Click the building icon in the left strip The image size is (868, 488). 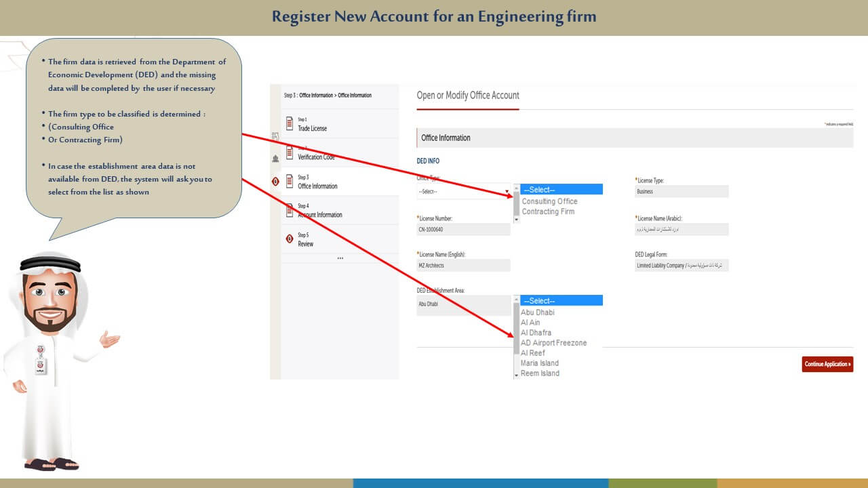tap(275, 158)
